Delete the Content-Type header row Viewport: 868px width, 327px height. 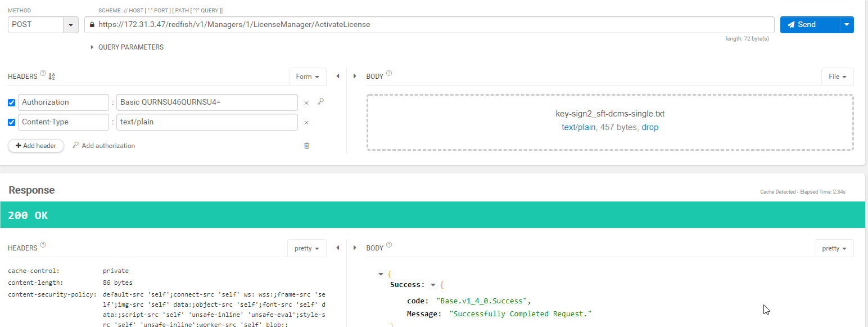click(x=306, y=123)
